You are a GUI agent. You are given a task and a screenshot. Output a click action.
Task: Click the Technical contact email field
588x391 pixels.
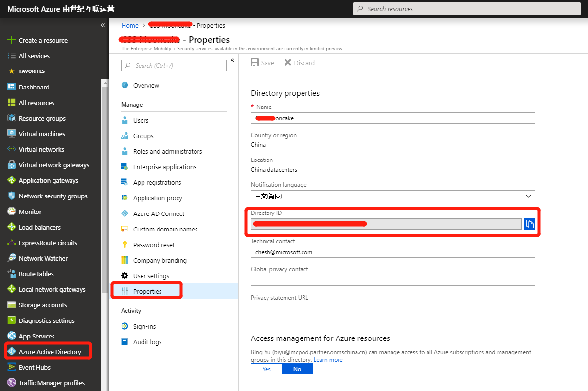[x=392, y=252]
